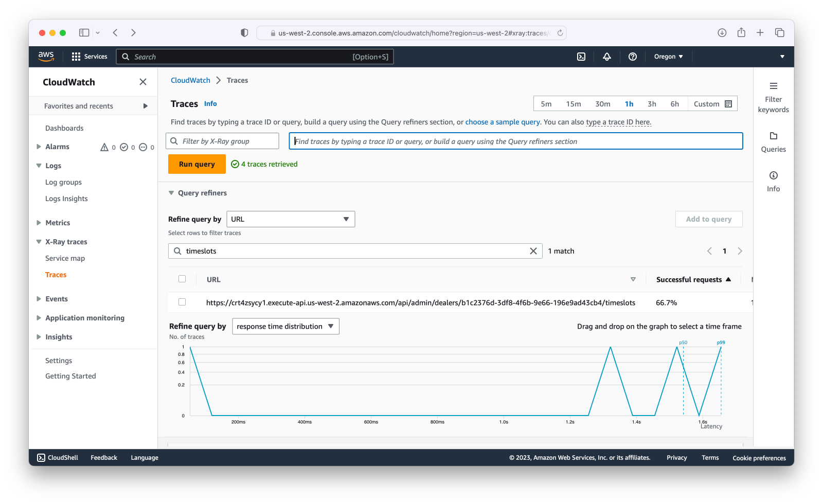This screenshot has height=504, width=823.
Task: Click the Custom calendar icon
Action: click(x=728, y=104)
